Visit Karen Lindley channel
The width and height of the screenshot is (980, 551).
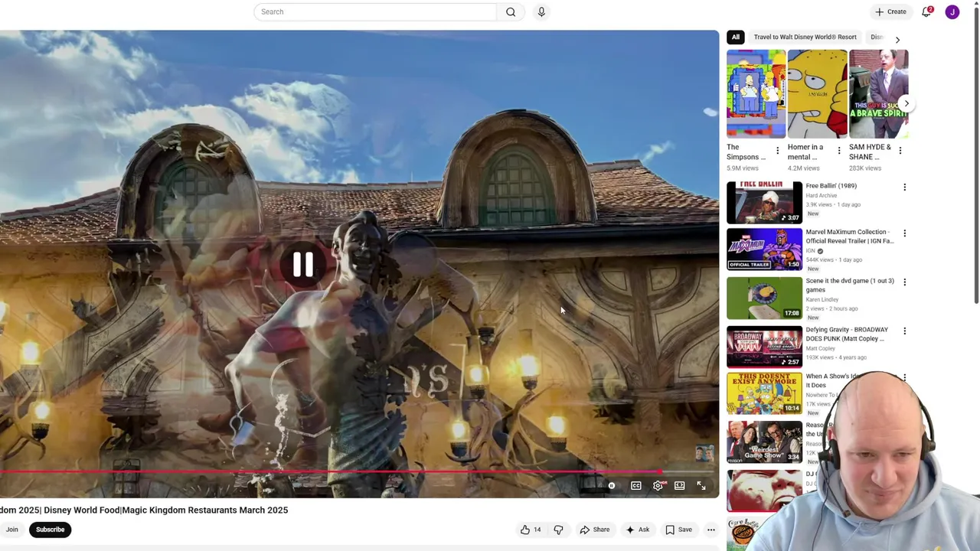click(822, 299)
